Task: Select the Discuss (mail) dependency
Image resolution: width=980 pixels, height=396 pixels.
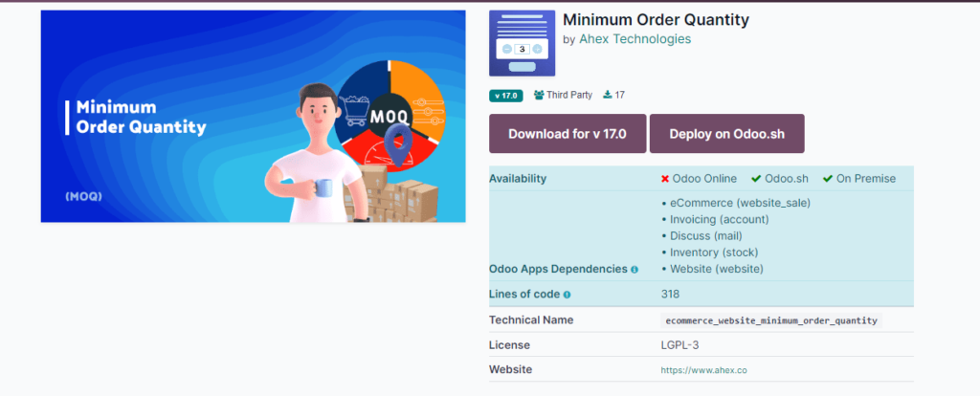Action: tap(705, 235)
